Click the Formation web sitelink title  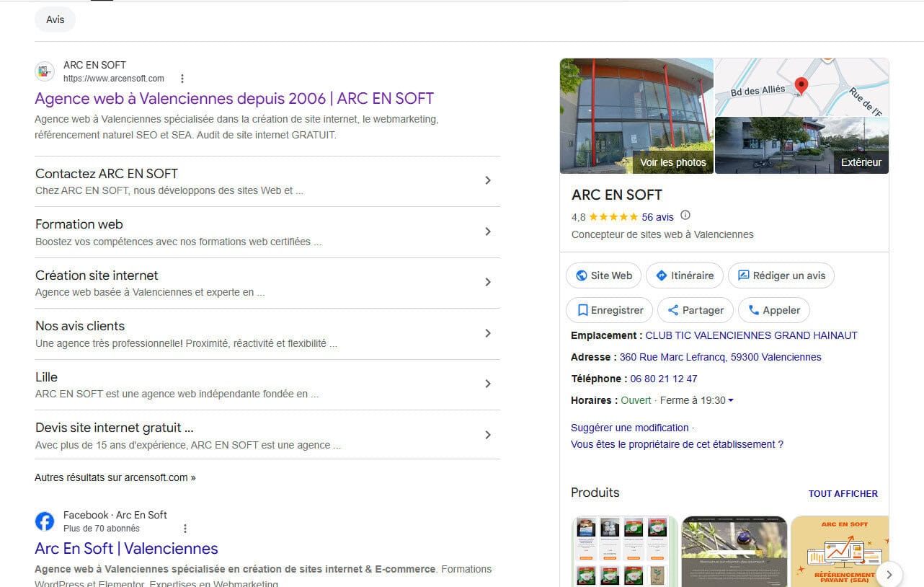(79, 224)
